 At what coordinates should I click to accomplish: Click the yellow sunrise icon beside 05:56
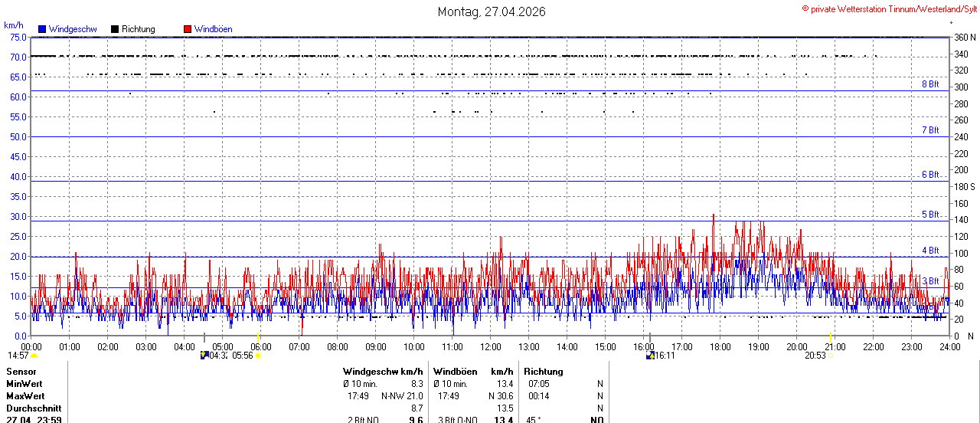pos(257,356)
